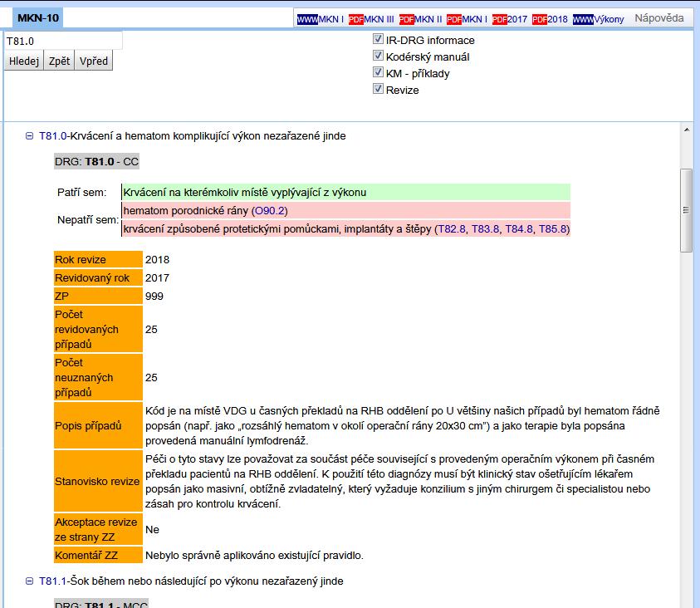Image resolution: width=700 pixels, height=608 pixels.
Task: Click the 'Počet neuznaných případů' label cell
Action: pos(98,377)
